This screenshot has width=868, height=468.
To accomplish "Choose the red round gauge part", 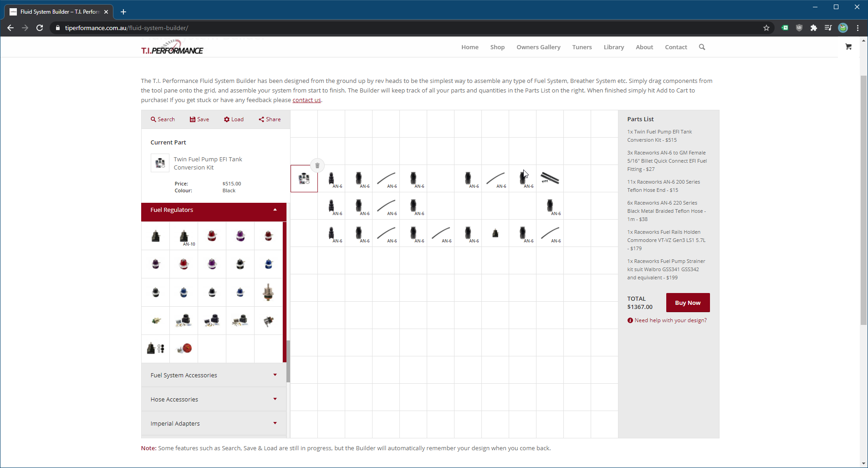I will tap(184, 349).
